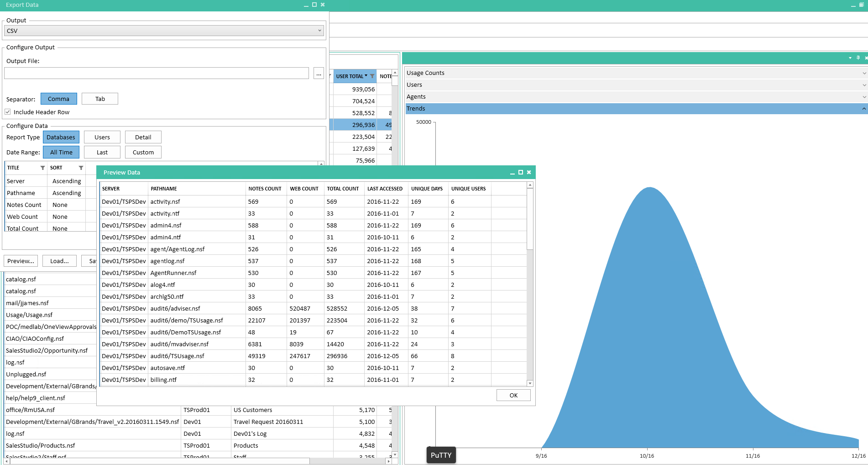The image size is (868, 465).
Task: Sort preview by SERVER column header
Action: point(111,189)
